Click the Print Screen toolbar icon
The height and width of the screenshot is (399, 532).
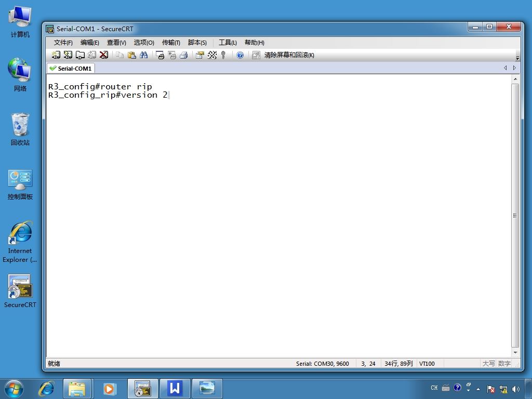click(x=160, y=55)
